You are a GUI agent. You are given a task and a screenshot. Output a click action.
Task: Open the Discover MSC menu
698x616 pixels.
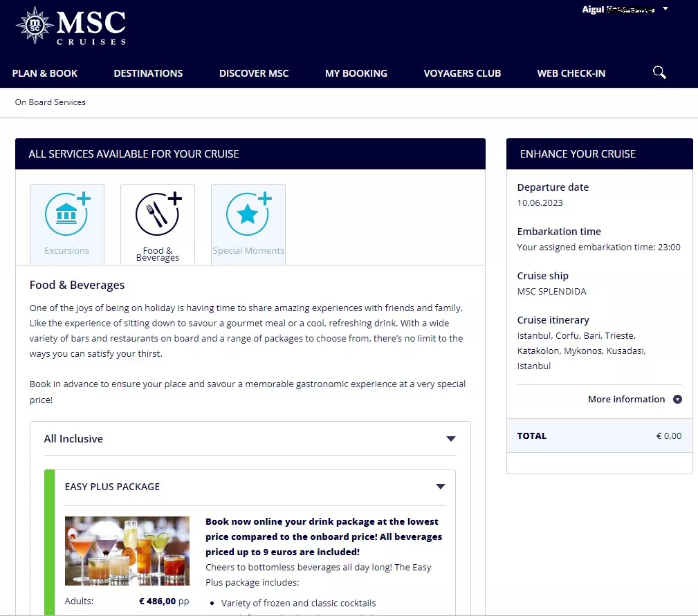[x=254, y=73]
